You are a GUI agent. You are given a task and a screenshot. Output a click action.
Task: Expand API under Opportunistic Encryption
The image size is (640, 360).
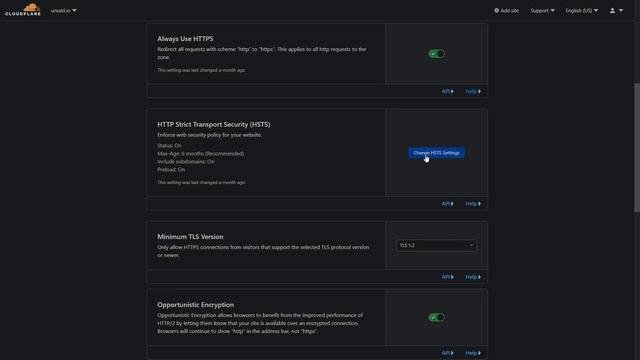click(x=447, y=353)
